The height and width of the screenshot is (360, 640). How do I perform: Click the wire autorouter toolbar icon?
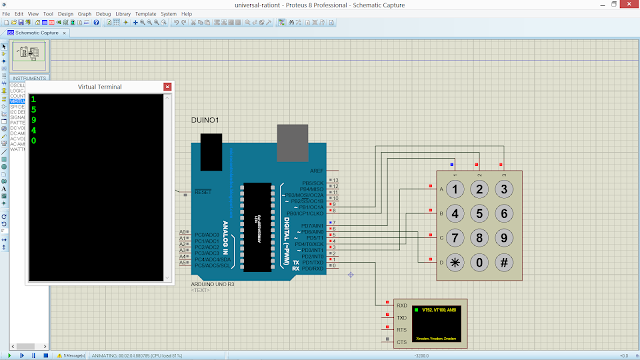[282, 22]
